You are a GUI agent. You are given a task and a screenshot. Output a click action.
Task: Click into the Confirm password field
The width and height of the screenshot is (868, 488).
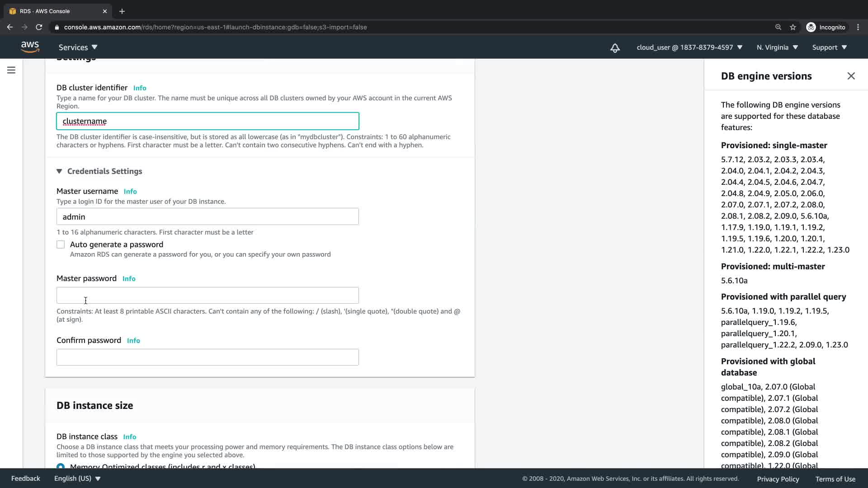tap(208, 357)
